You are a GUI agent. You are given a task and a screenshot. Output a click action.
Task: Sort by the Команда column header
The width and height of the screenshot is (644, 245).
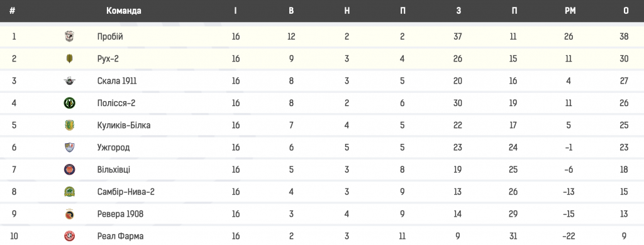click(124, 11)
